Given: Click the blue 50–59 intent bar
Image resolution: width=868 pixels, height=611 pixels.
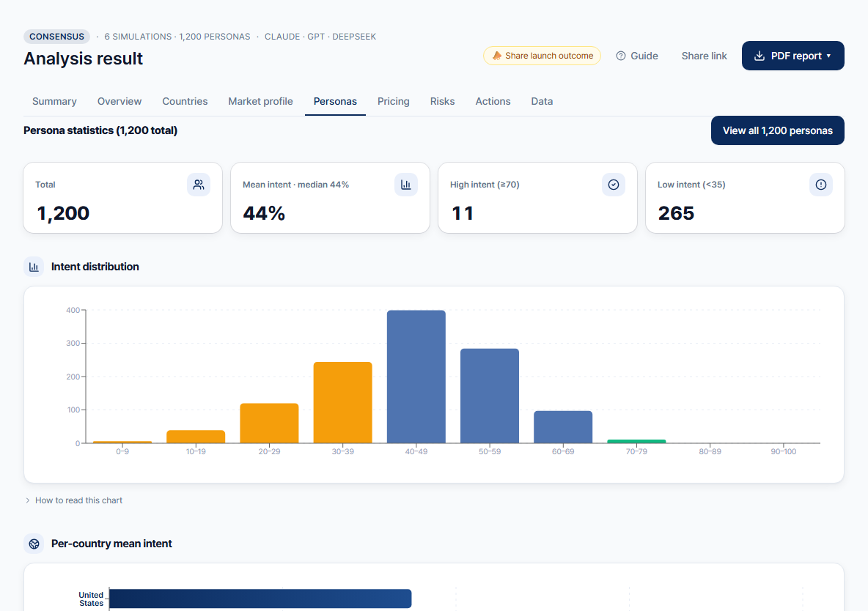Looking at the screenshot, I should click(490, 396).
